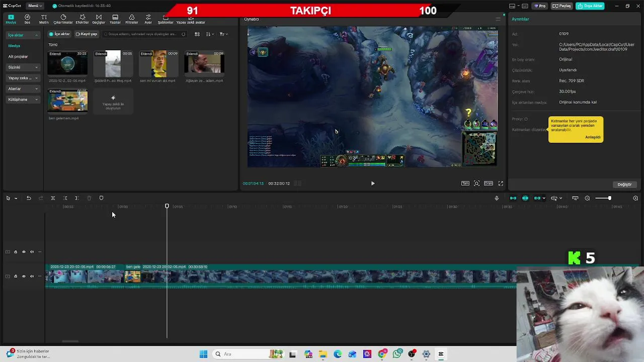This screenshot has width=644, height=362.
Task: Open the Medya tab in top toolbar
Action: pyautogui.click(x=11, y=19)
